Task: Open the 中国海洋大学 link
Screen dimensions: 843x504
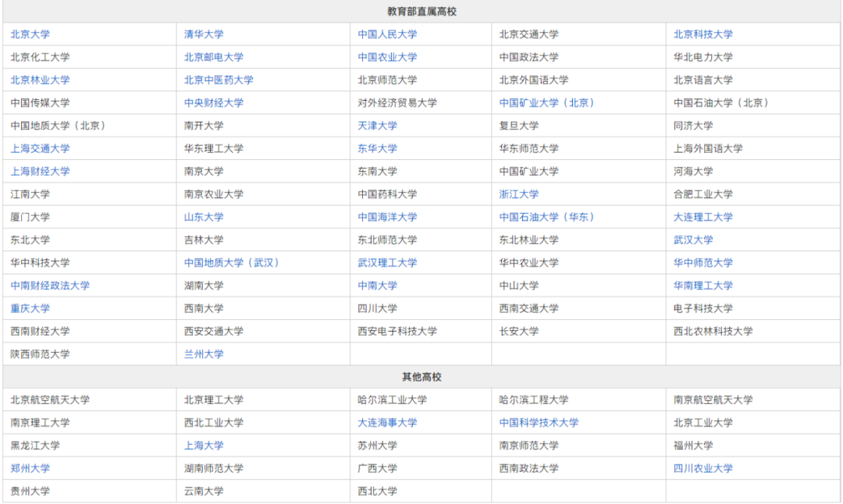Action: pyautogui.click(x=387, y=217)
